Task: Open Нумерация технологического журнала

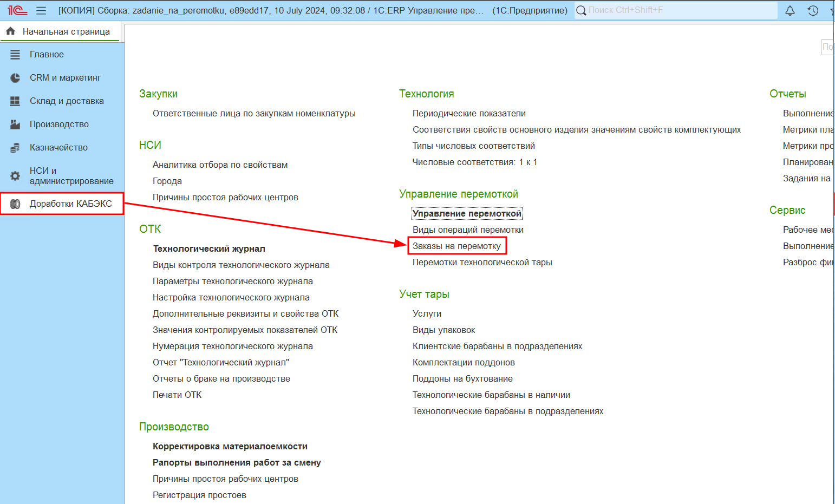Action: click(233, 346)
